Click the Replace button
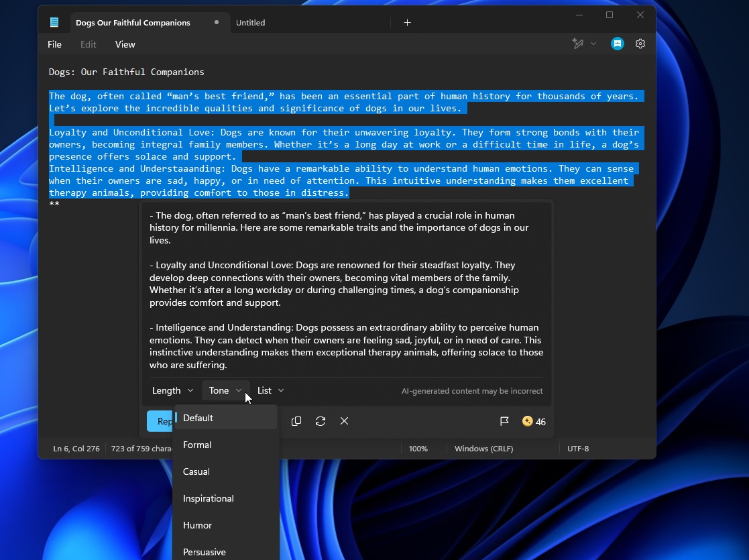This screenshot has height=560, width=749. tap(160, 421)
